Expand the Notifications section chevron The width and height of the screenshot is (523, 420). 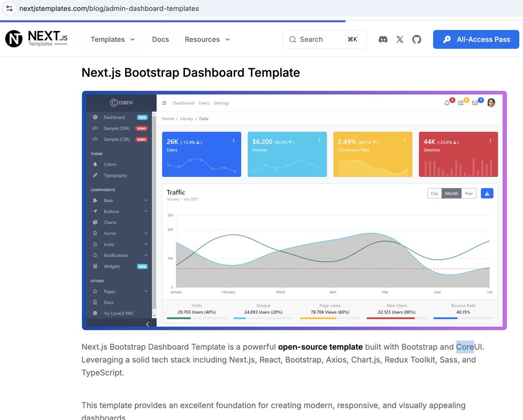146,255
